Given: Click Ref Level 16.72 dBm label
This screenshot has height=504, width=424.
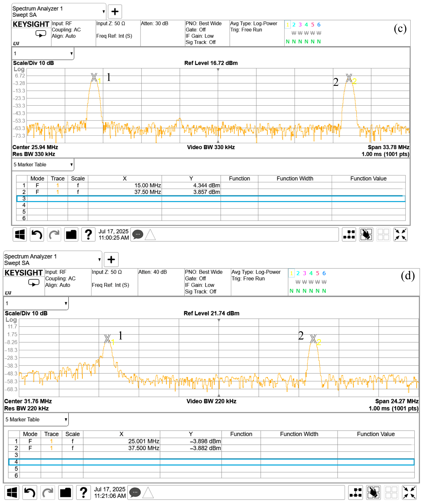Looking at the screenshot, I should 211,63.
